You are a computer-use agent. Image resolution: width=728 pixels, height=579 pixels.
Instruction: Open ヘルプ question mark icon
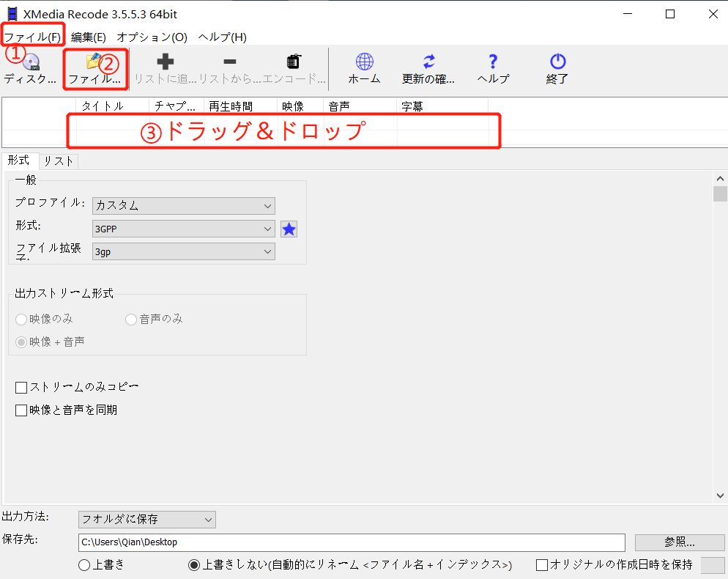[493, 62]
